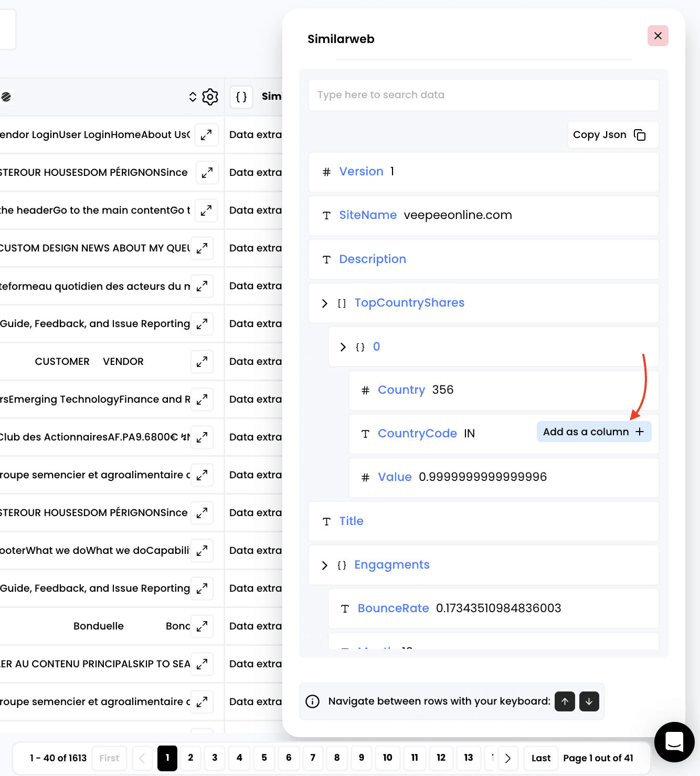Screen dimensions: 700x776
Task: Expand the TopCountryShares array
Action: (x=325, y=303)
